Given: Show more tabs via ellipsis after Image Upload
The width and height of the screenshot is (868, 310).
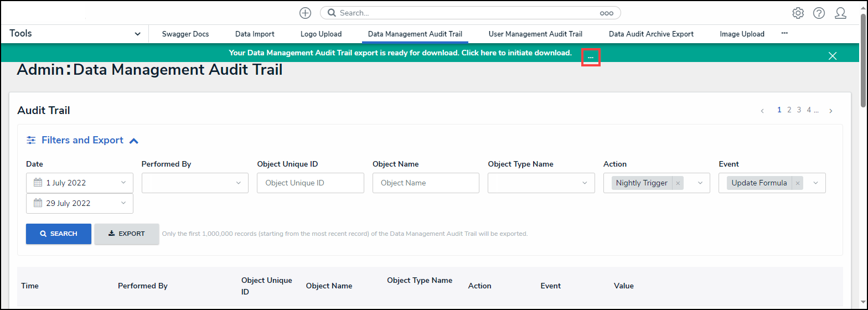Looking at the screenshot, I should click(x=784, y=34).
